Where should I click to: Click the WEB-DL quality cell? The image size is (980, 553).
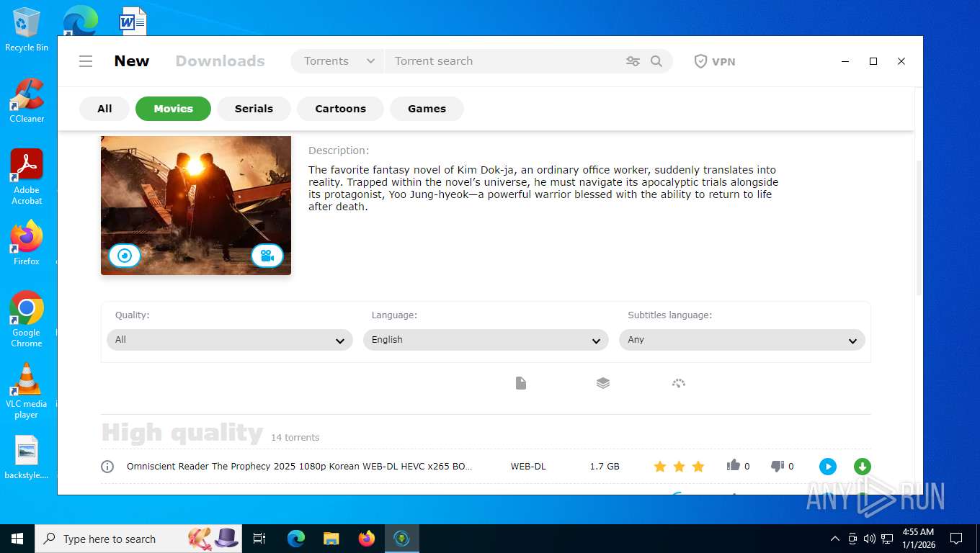(528, 467)
